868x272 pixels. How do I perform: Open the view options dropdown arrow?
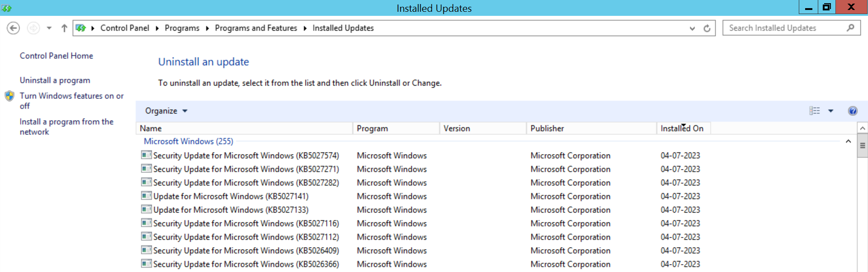coord(830,111)
